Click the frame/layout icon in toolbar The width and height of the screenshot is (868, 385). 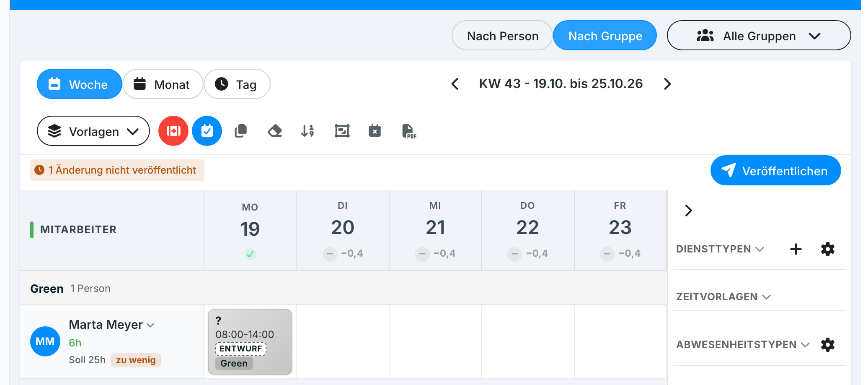point(342,131)
